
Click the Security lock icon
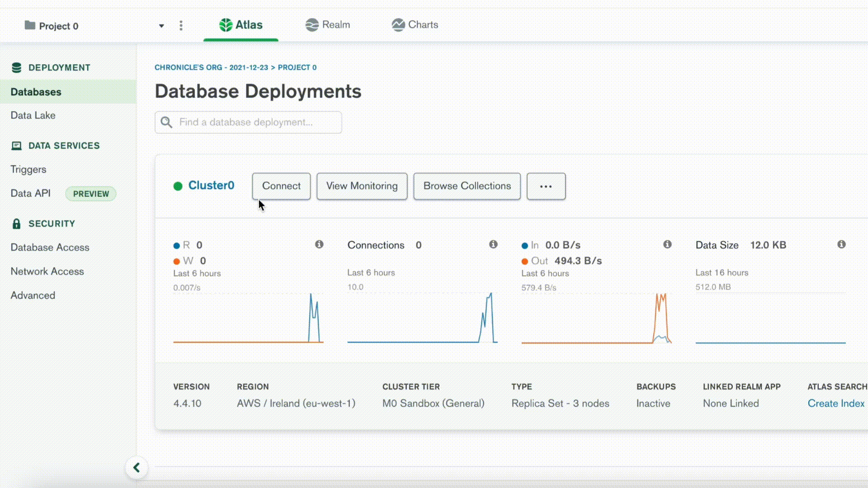17,224
